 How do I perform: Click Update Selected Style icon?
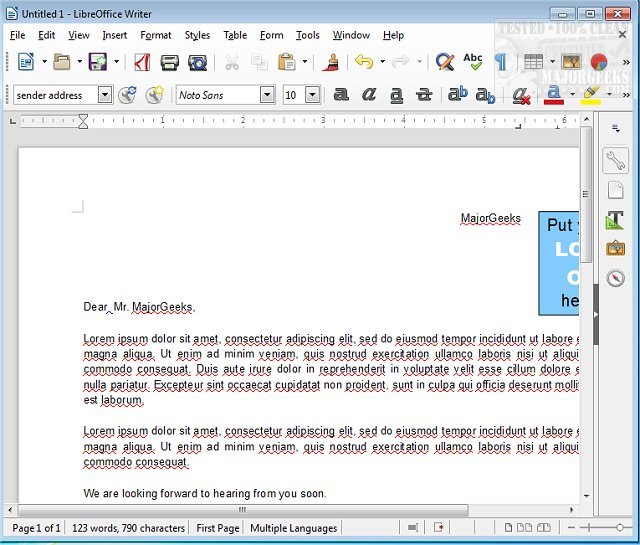click(x=127, y=95)
